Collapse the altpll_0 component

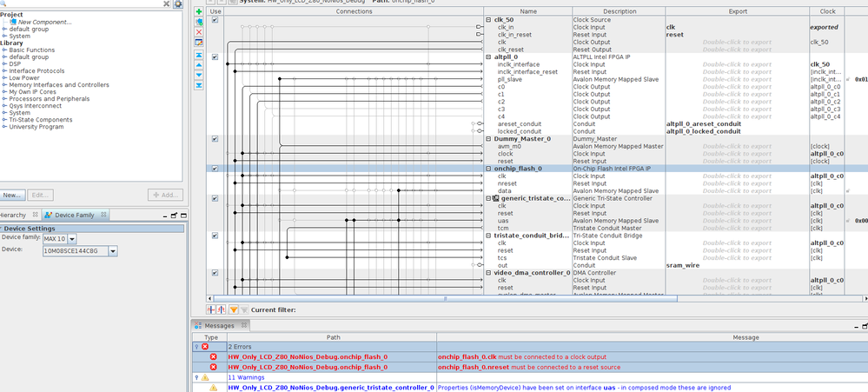coord(488,57)
